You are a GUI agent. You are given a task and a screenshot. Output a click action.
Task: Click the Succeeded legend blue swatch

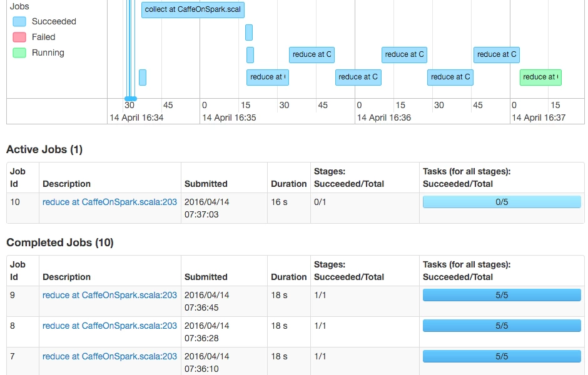click(x=19, y=22)
